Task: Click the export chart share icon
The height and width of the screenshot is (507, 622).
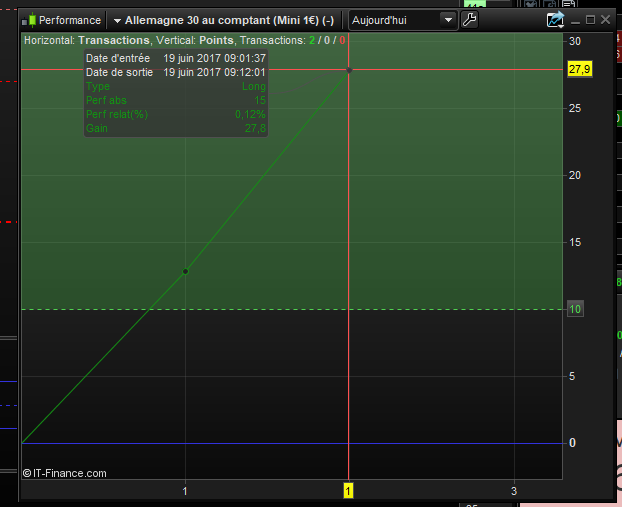Action: coord(555,20)
